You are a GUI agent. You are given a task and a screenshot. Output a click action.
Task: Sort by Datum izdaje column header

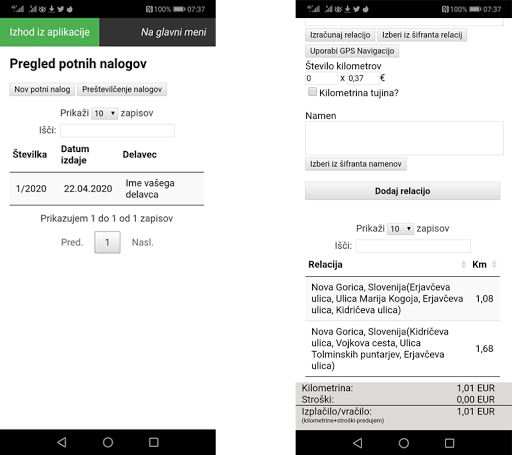[75, 154]
